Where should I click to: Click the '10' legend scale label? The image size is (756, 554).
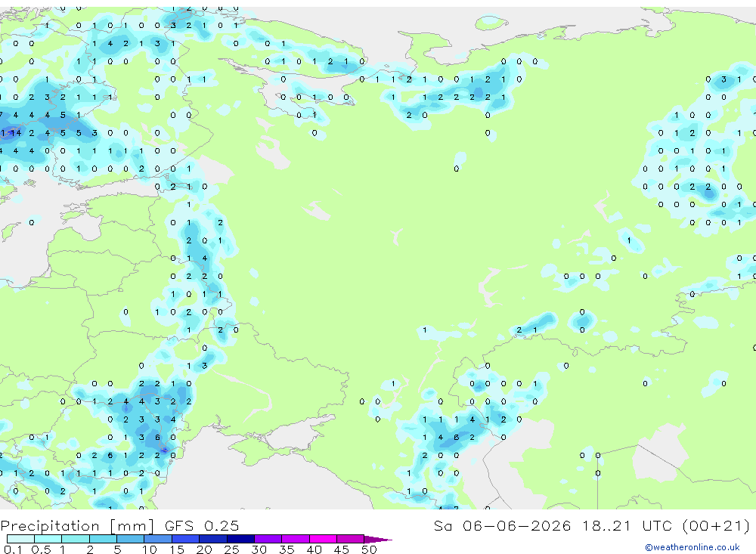(x=150, y=549)
